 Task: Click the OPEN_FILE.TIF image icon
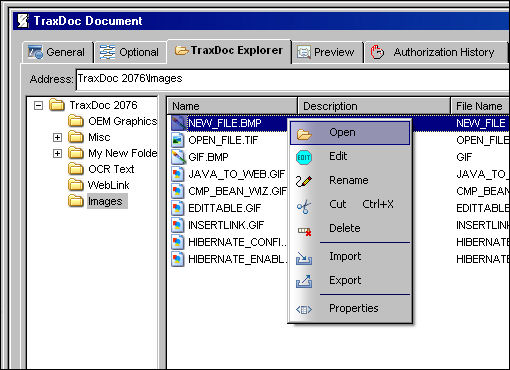pyautogui.click(x=178, y=140)
